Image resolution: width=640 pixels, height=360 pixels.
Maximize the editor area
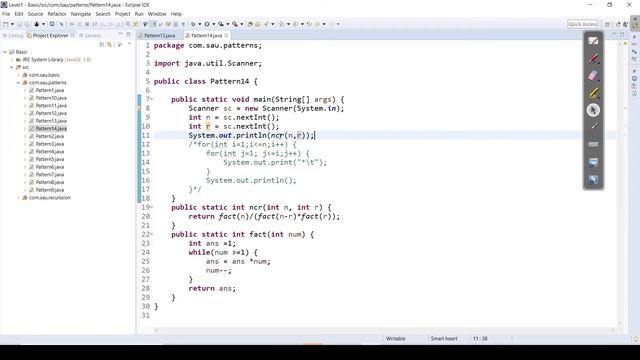[x=622, y=35]
